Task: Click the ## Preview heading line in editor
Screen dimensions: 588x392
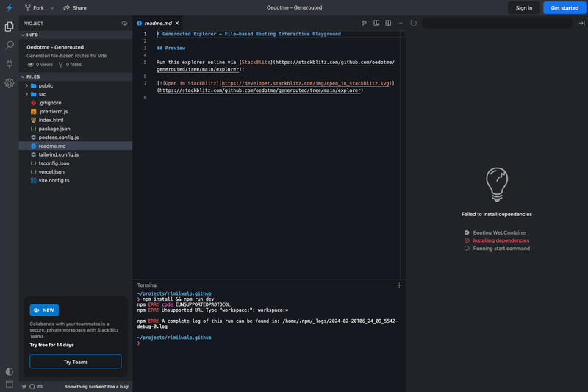Action: (x=171, y=48)
